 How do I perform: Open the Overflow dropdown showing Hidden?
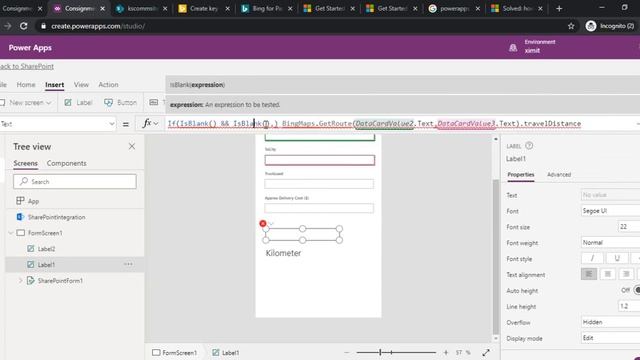(611, 322)
